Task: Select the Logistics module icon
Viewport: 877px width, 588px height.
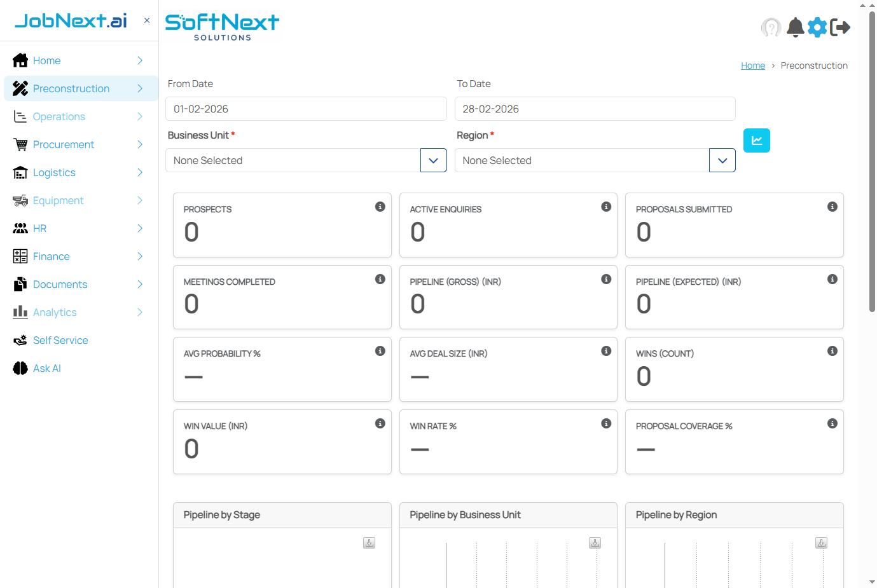Action: [20, 172]
